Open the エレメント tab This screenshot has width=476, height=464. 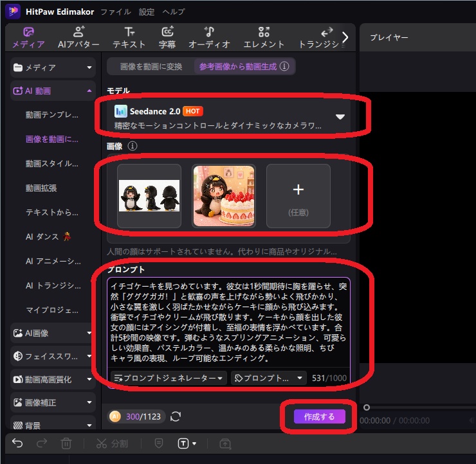(264, 38)
